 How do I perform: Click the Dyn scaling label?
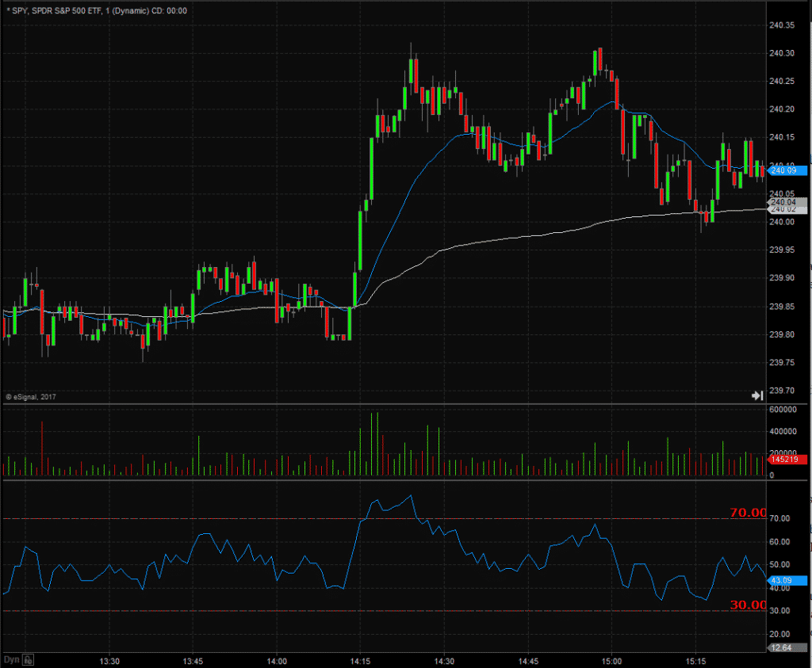[x=11, y=660]
